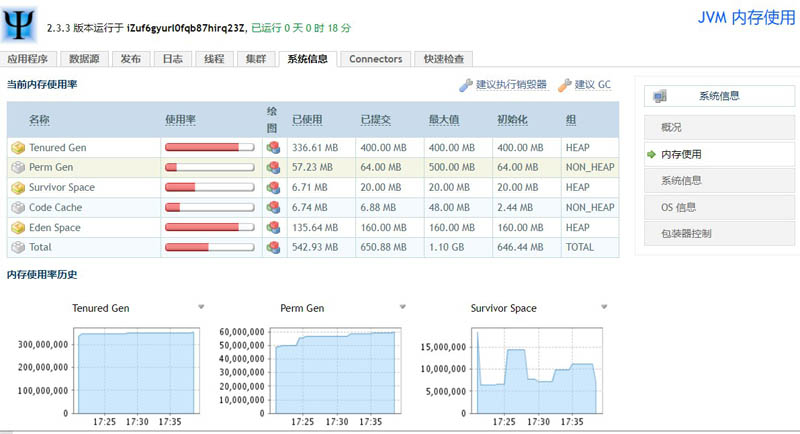
Task: Click the 2.44 MB initial value
Action: [515, 208]
